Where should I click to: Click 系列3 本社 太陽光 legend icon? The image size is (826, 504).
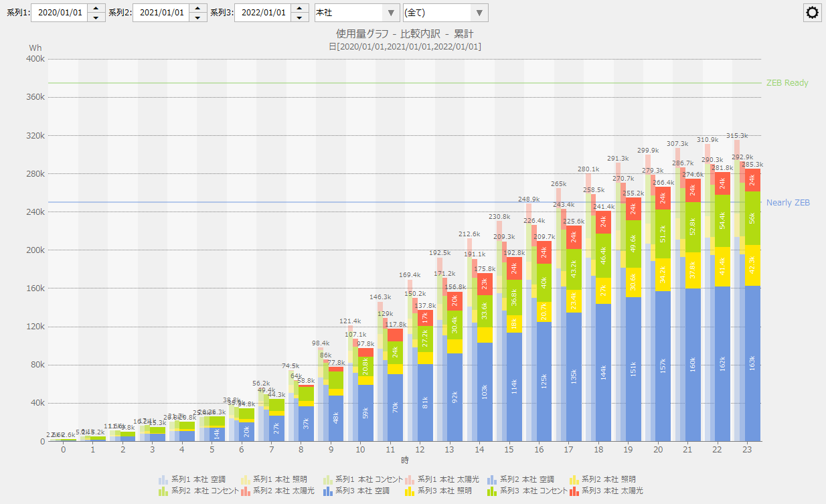point(574,491)
